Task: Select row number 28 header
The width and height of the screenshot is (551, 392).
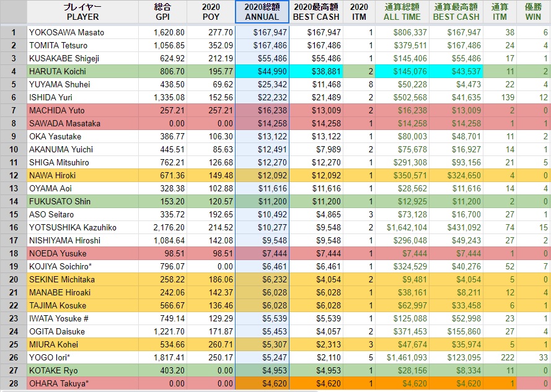Action: [x=14, y=383]
